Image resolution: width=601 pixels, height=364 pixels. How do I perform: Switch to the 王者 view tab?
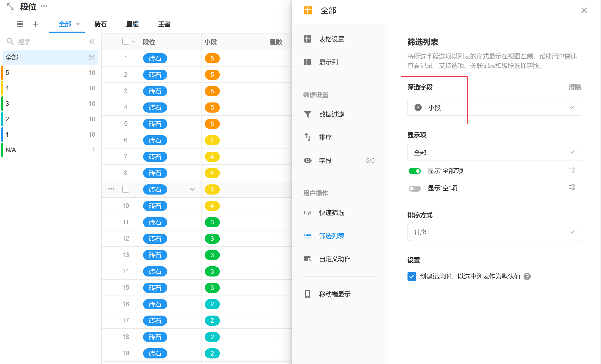coord(164,24)
